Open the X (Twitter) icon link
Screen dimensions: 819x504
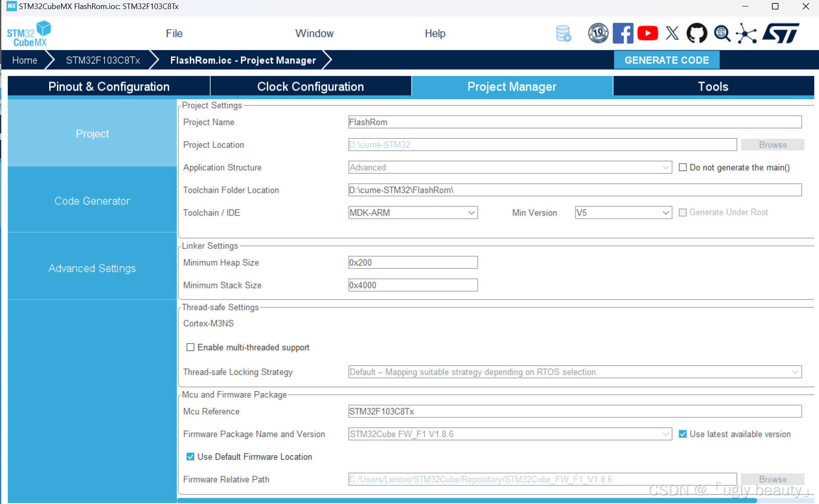672,33
